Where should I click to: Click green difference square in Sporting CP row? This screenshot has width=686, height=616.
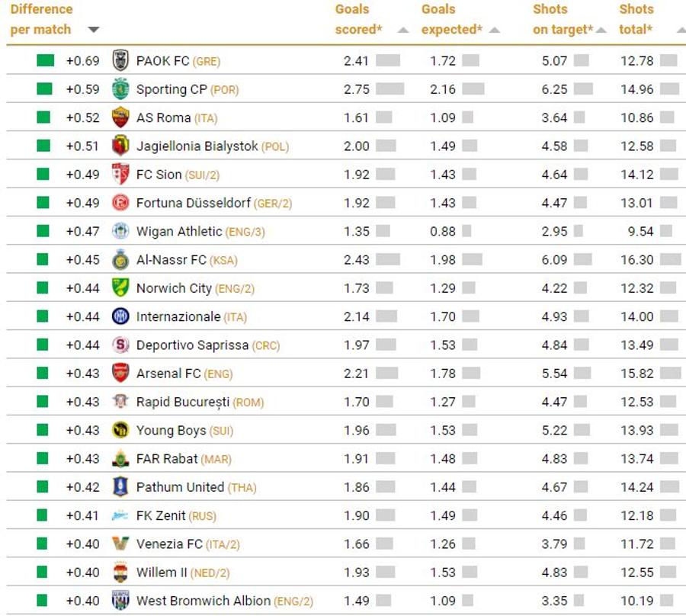45,88
